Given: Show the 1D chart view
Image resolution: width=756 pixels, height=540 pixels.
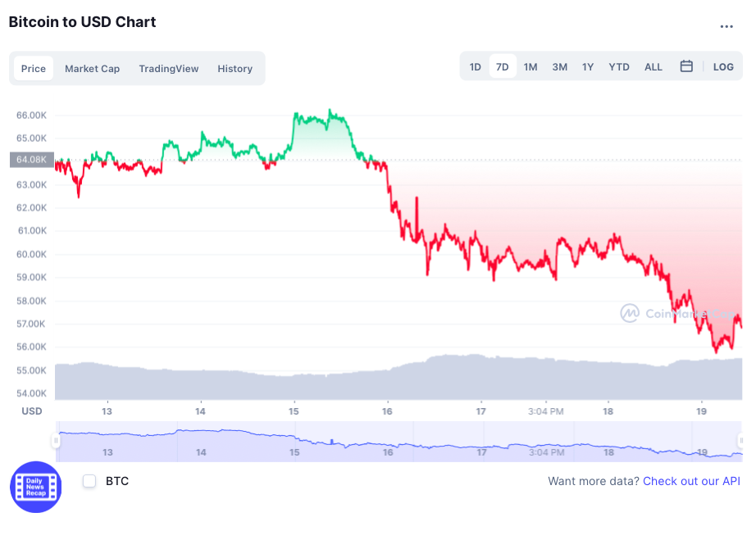Looking at the screenshot, I should tap(476, 66).
